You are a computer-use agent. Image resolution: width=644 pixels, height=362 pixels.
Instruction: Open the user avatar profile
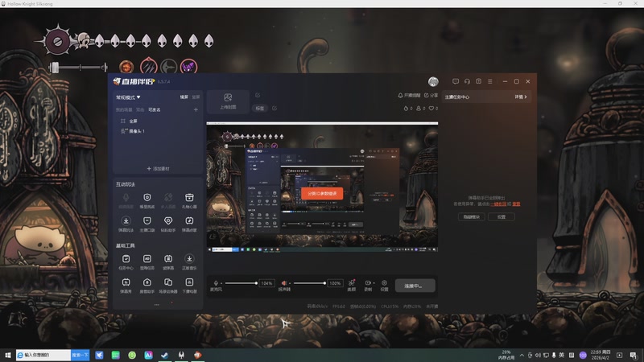click(433, 82)
